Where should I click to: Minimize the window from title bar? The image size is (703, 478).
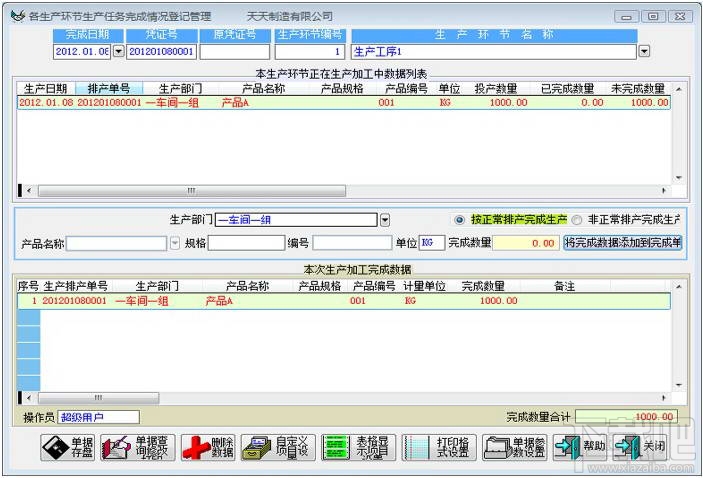(626, 17)
